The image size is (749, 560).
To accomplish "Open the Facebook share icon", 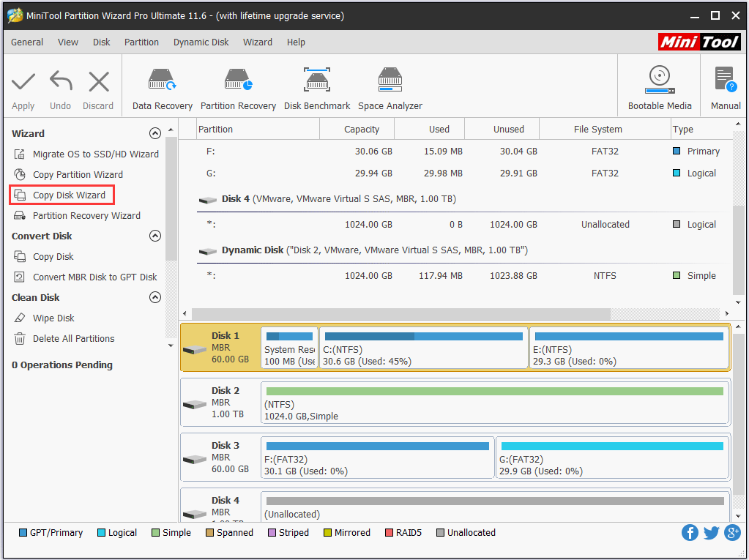I will (689, 532).
